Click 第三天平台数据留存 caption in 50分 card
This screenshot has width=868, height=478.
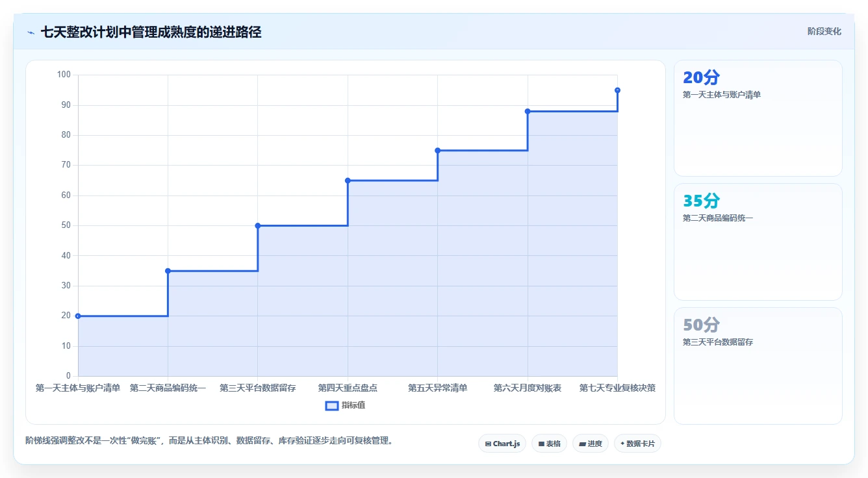[x=718, y=342]
